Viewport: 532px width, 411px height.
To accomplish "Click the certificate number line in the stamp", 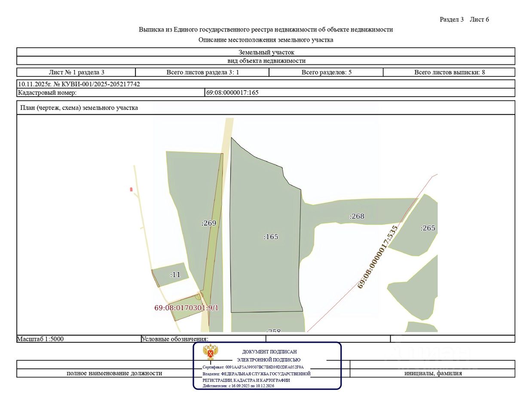I will tap(253, 367).
